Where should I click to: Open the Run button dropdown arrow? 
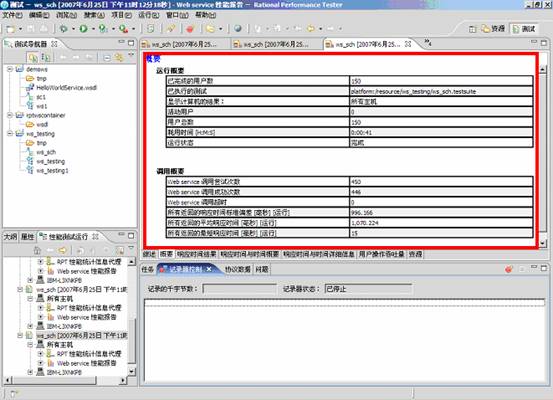[93, 29]
